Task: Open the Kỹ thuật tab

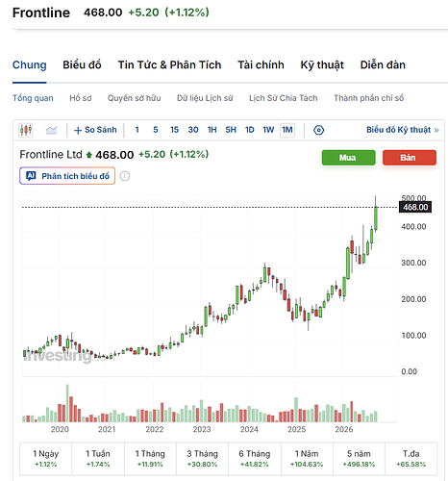Action: 322,65
